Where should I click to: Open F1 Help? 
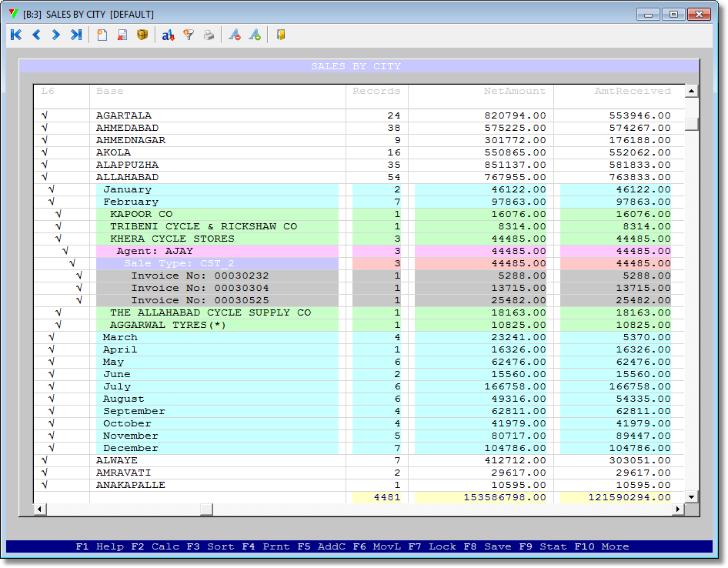point(100,546)
